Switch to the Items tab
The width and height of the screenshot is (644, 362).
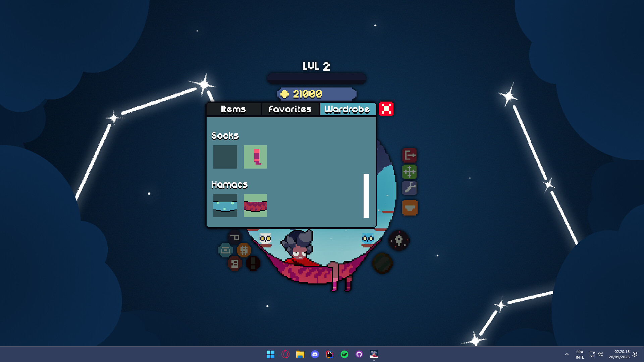point(233,109)
